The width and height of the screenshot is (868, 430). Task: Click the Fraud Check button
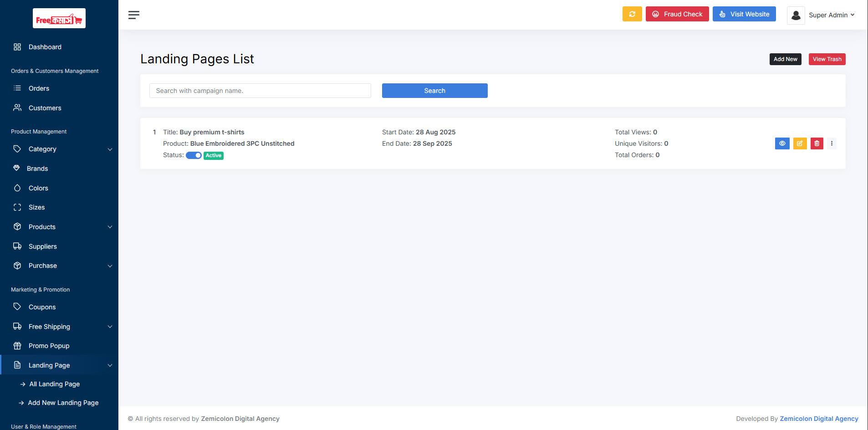click(x=677, y=14)
